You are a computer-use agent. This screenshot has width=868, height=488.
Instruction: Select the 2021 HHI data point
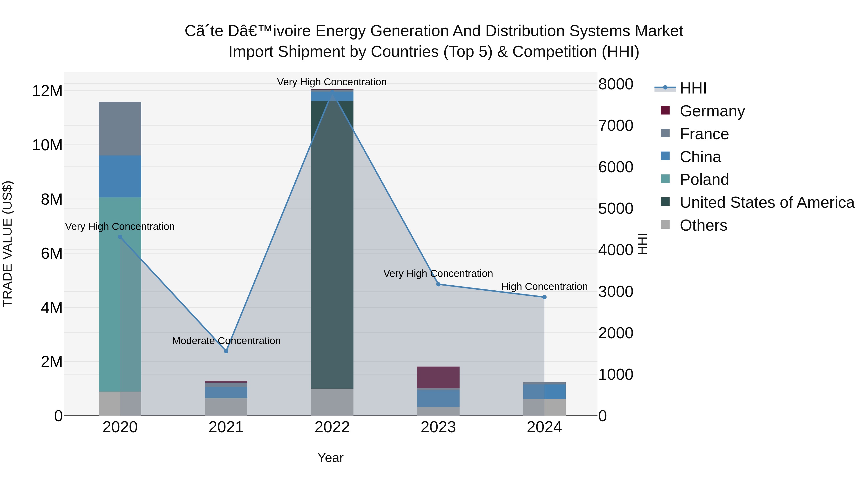[x=226, y=351]
